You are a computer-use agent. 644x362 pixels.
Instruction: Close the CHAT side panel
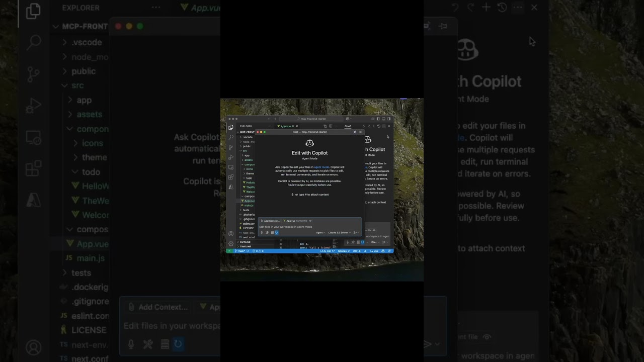tap(389, 126)
